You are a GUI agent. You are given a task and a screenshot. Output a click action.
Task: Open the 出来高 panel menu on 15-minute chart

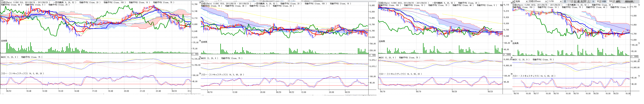[x=200, y=41]
